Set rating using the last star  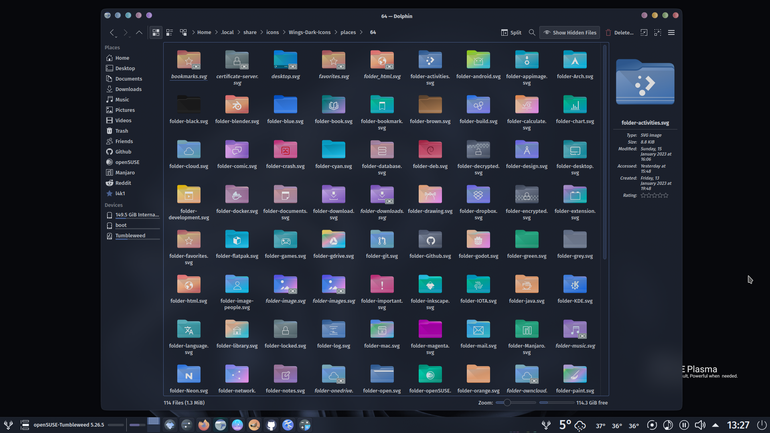665,195
